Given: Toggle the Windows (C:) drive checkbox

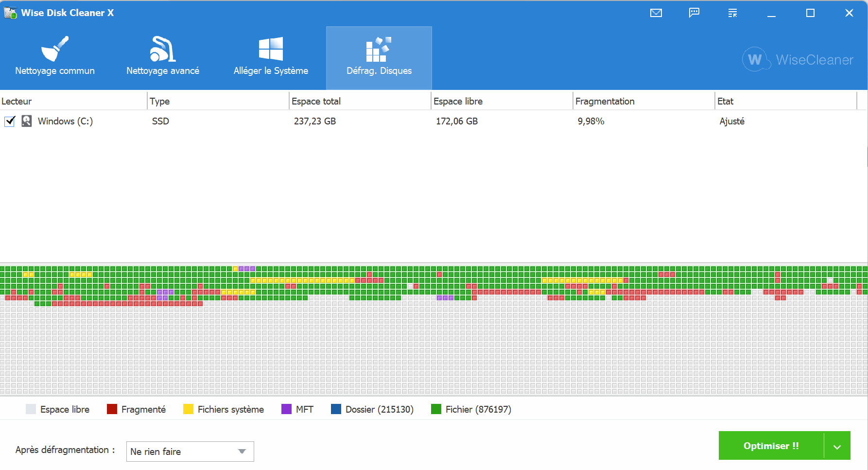Looking at the screenshot, I should 10,121.
